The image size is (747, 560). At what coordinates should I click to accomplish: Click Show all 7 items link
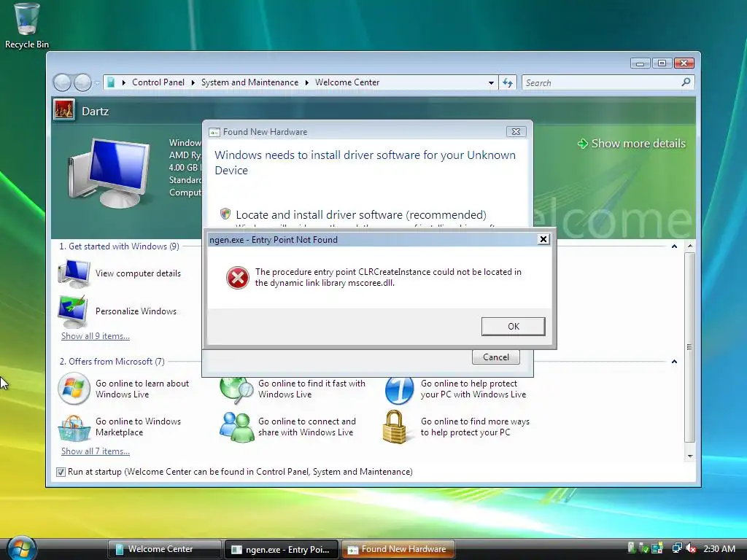point(96,451)
